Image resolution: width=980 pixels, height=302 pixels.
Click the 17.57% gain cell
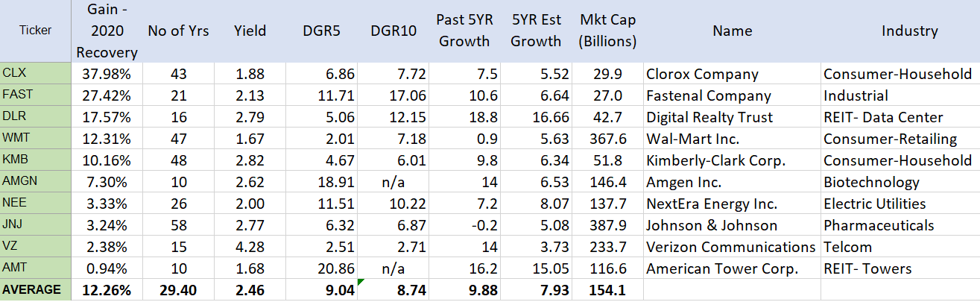(107, 117)
